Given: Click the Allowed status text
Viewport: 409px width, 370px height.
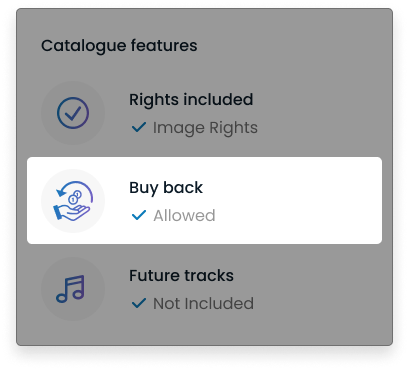Looking at the screenshot, I should point(184,215).
